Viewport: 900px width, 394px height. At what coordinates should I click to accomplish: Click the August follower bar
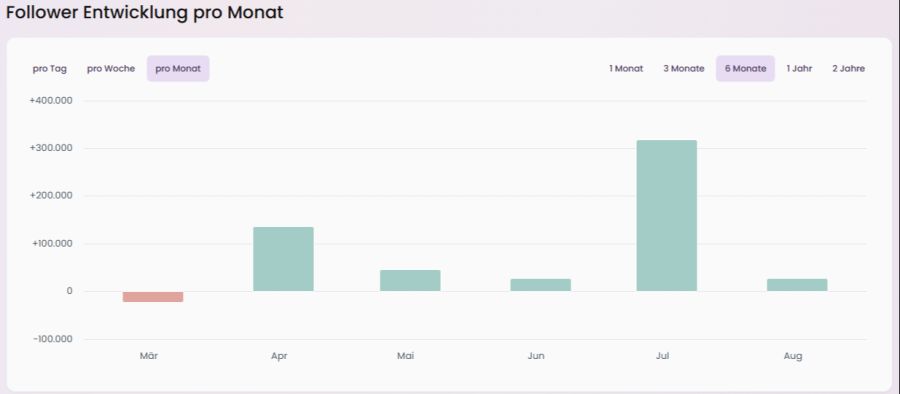(797, 285)
